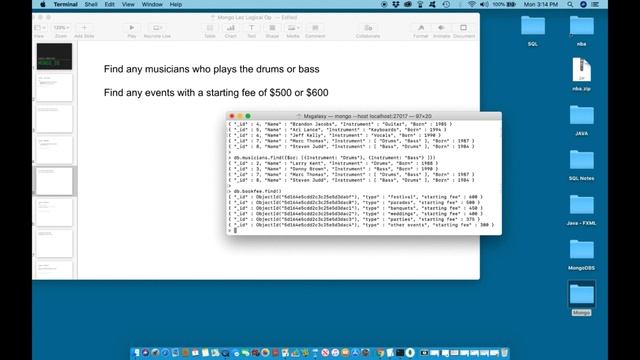Viewport: 640px width, 360px height.
Task: Click the text about drums or bass
Action: [x=211, y=69]
